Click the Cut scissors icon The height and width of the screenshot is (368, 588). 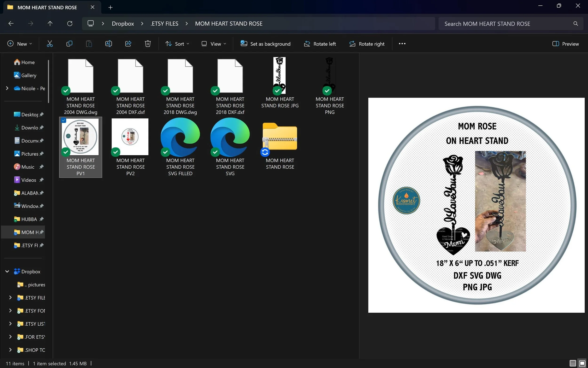click(x=50, y=44)
